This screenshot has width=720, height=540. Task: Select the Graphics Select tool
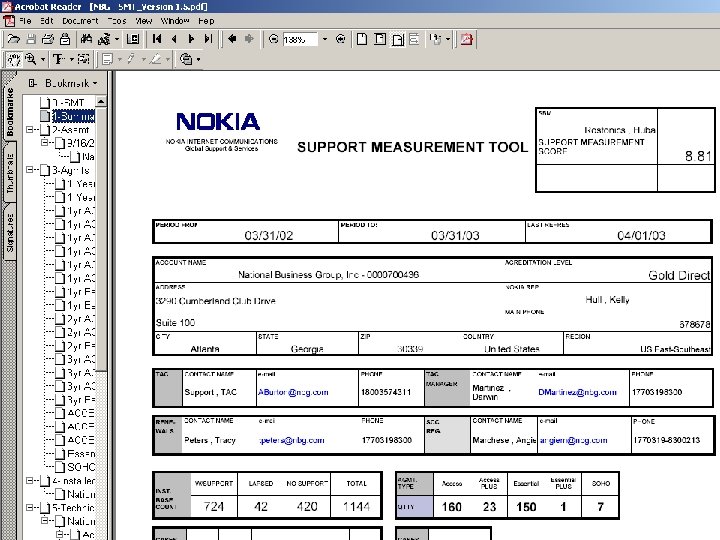pyautogui.click(x=84, y=59)
